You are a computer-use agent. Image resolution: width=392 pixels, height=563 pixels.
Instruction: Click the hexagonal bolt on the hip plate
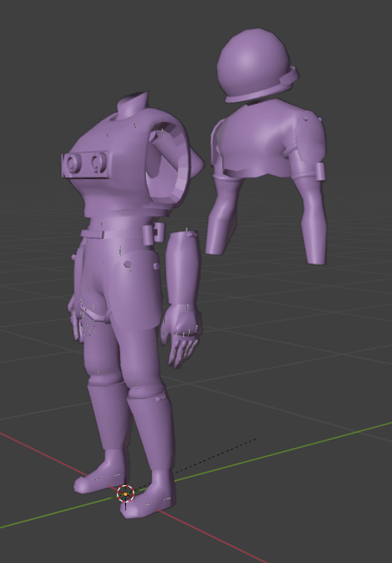click(x=128, y=265)
